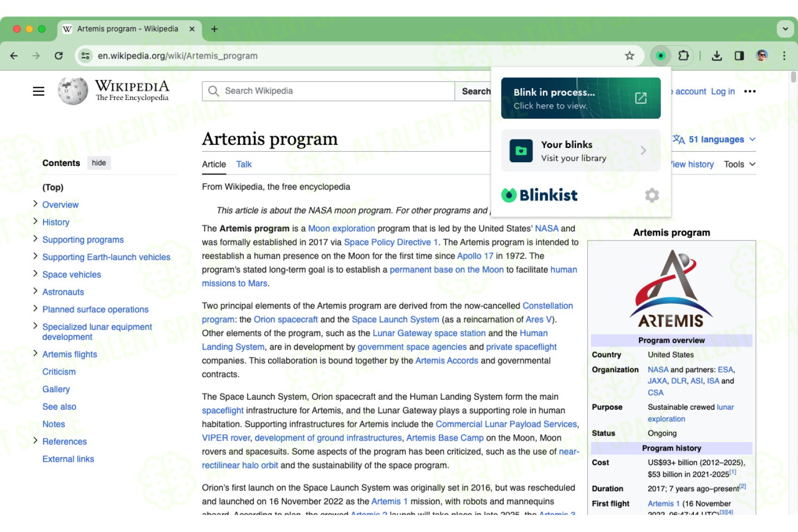Open the Downloads icon in Chrome toolbar
Screen dimensions: 798x532
[x=717, y=55]
